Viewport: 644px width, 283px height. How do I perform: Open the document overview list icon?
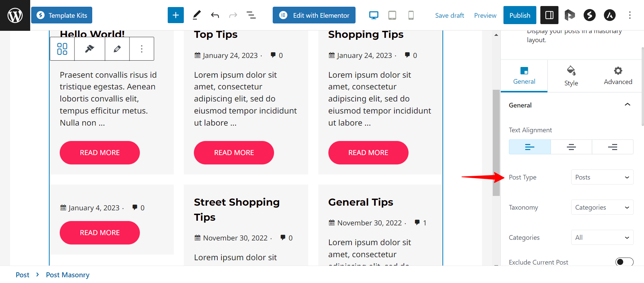(x=251, y=15)
